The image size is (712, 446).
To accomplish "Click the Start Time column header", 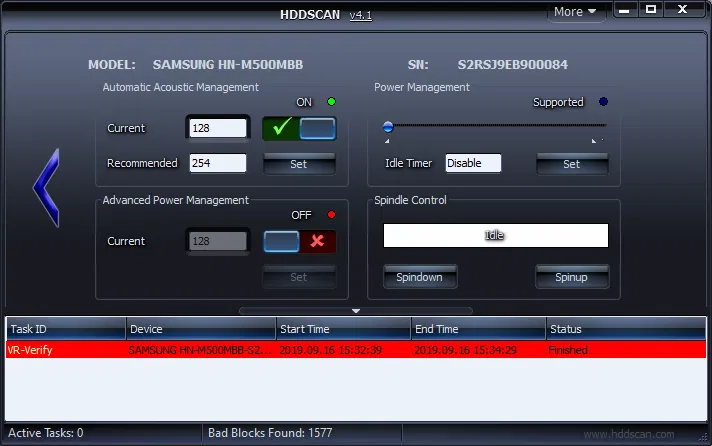I will [x=343, y=329].
